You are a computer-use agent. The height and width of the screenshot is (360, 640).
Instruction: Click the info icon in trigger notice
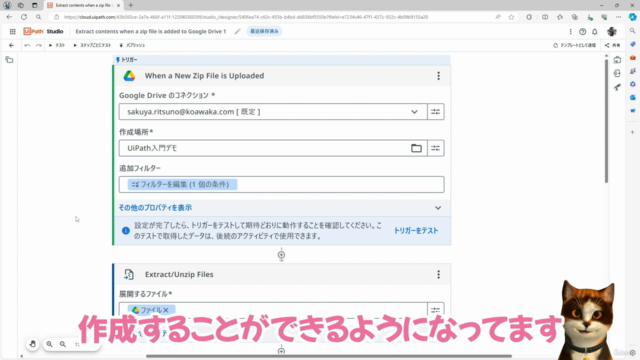(x=126, y=231)
